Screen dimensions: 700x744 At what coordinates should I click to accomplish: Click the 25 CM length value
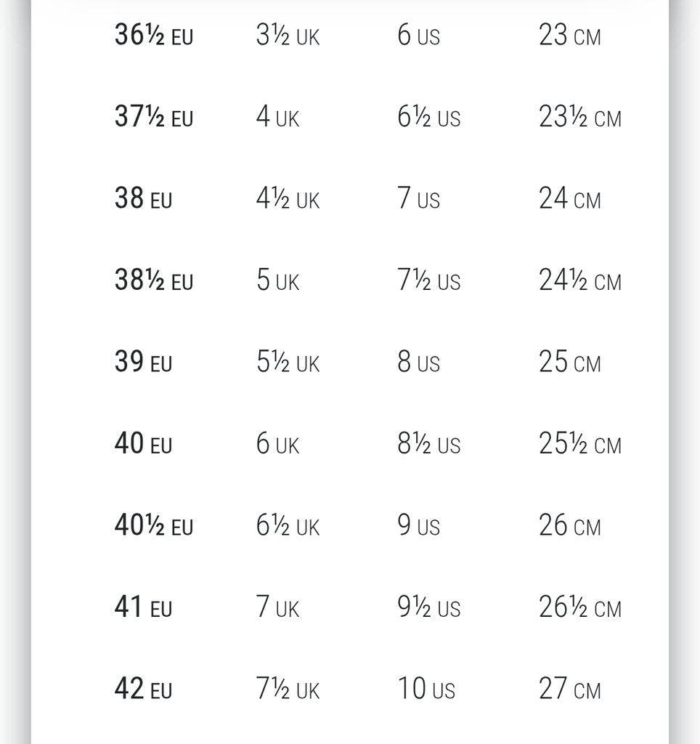569,363
